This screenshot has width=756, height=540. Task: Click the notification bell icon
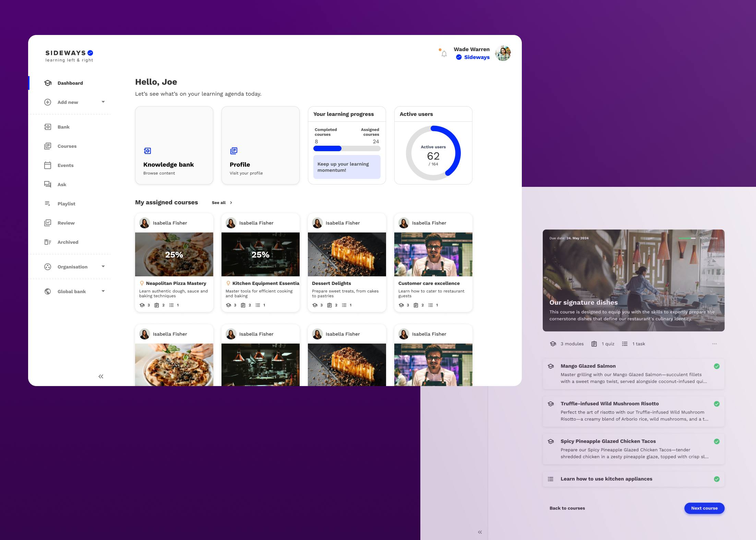pos(444,54)
